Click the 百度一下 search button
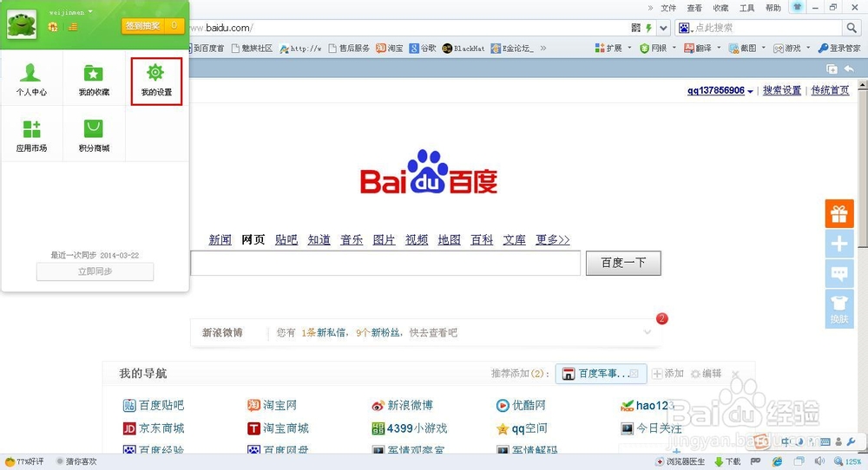The height and width of the screenshot is (470, 868). pos(623,264)
